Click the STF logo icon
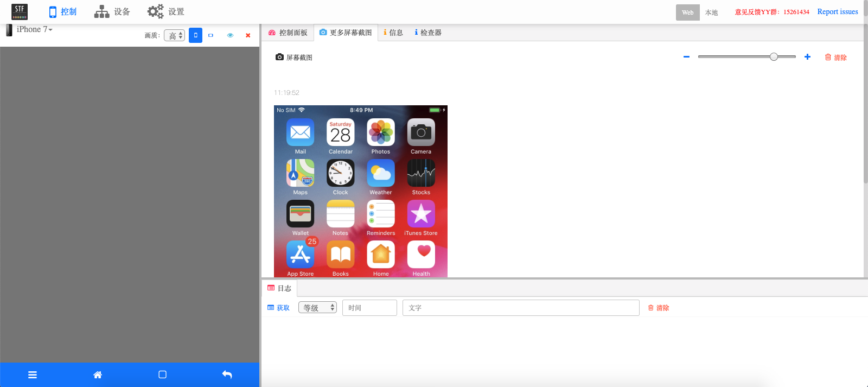This screenshot has height=387, width=868. point(20,11)
